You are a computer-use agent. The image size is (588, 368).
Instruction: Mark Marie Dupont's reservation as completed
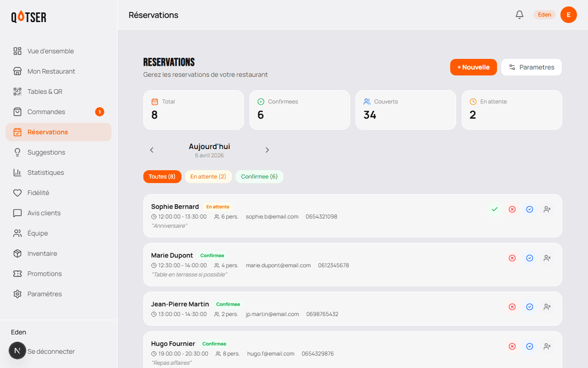530,258
